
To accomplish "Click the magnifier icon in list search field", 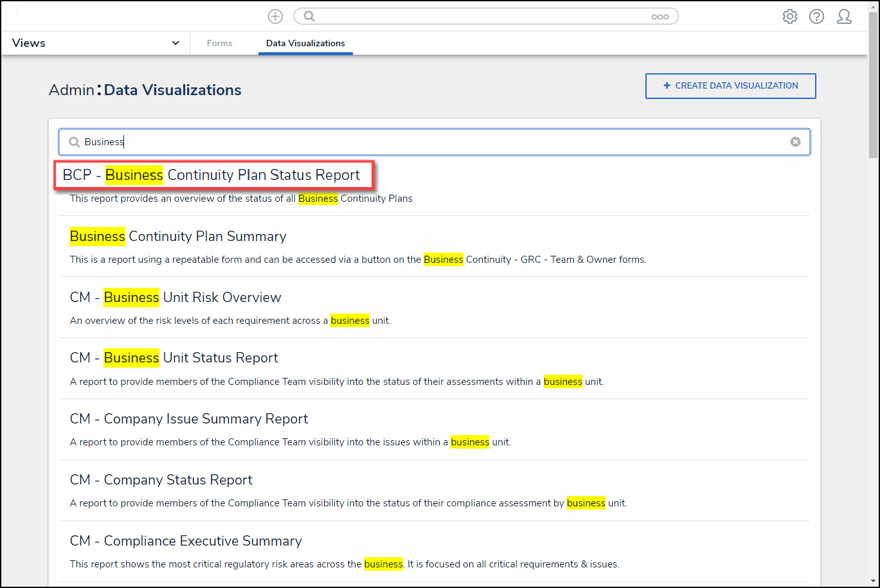I will click(x=75, y=142).
